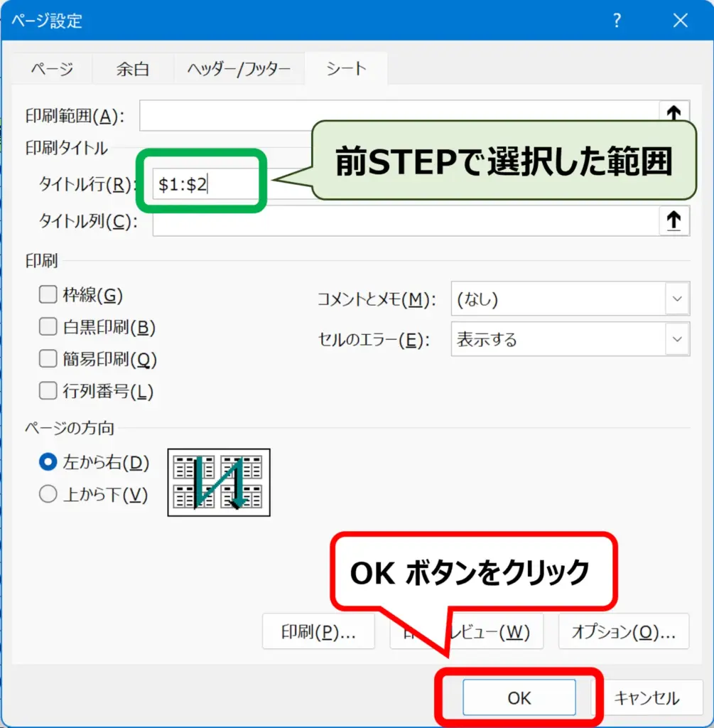
Task: Enable the 枠線 checkbox
Action: (48, 294)
